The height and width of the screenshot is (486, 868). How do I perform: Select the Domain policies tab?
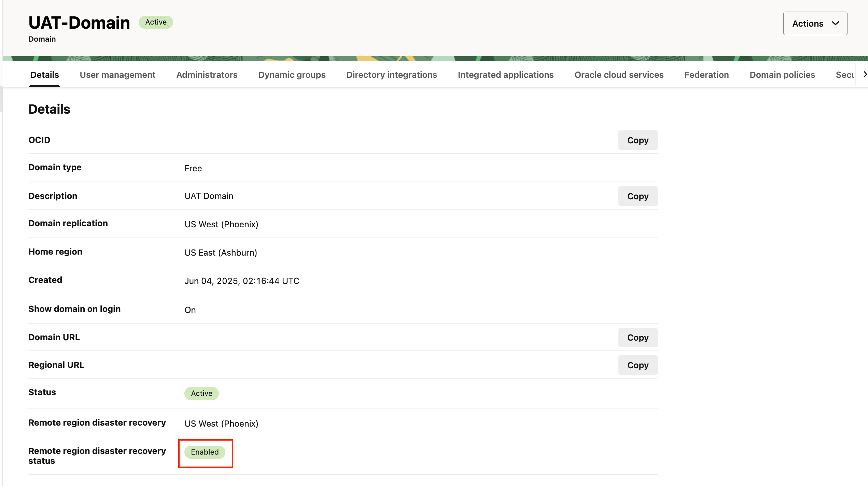pos(782,75)
